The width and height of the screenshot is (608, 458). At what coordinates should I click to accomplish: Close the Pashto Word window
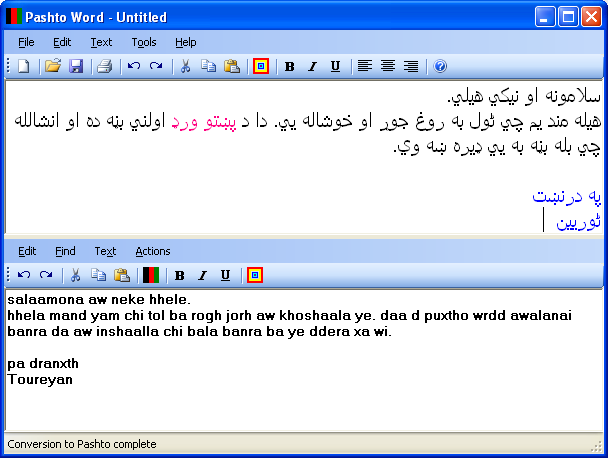(591, 17)
